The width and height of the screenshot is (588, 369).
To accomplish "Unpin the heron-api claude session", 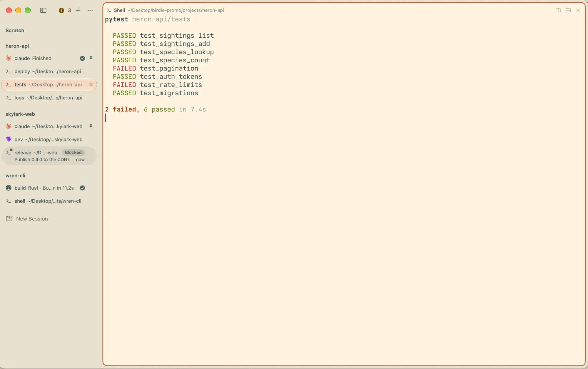I will pyautogui.click(x=91, y=58).
